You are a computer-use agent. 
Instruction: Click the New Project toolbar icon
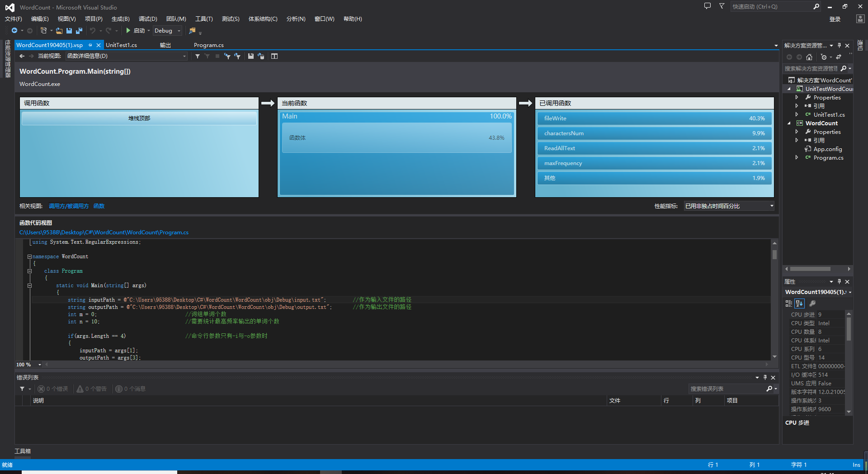point(43,30)
